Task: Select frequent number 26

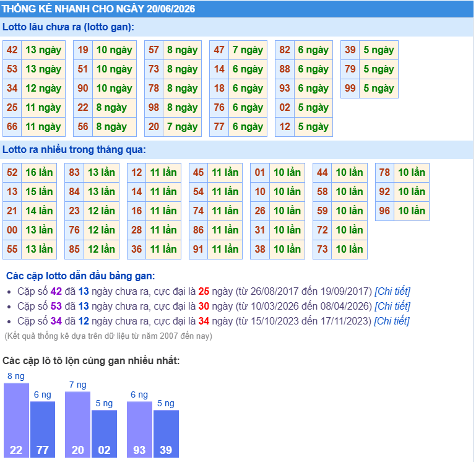Action: [260, 211]
